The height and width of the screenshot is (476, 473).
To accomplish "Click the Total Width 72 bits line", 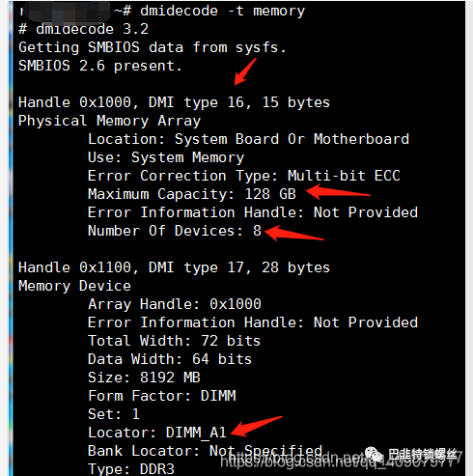I will [x=174, y=341].
